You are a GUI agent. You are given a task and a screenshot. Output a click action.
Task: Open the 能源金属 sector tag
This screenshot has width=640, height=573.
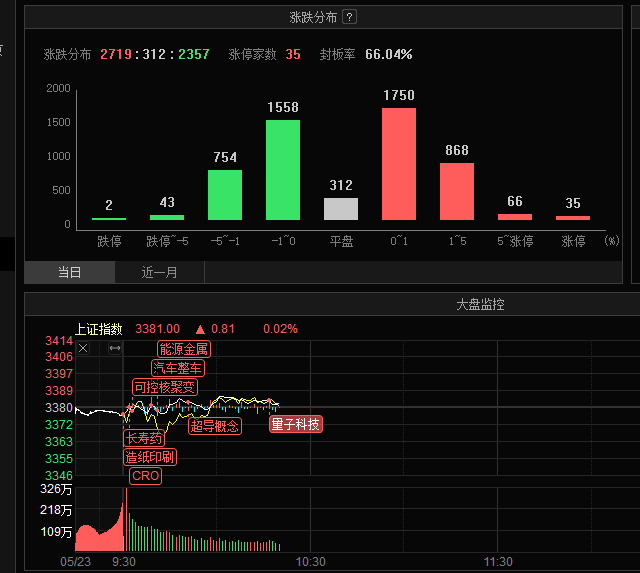pyautogui.click(x=184, y=349)
